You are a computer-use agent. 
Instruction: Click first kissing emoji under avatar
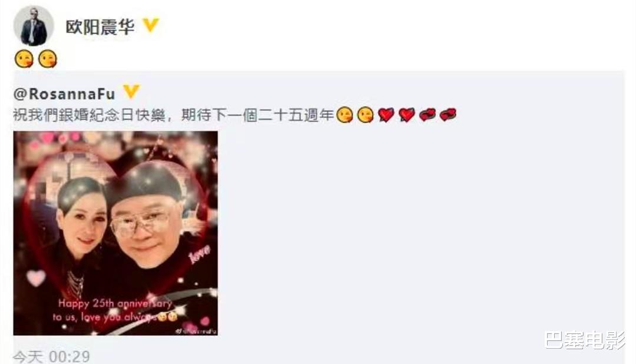click(x=24, y=59)
